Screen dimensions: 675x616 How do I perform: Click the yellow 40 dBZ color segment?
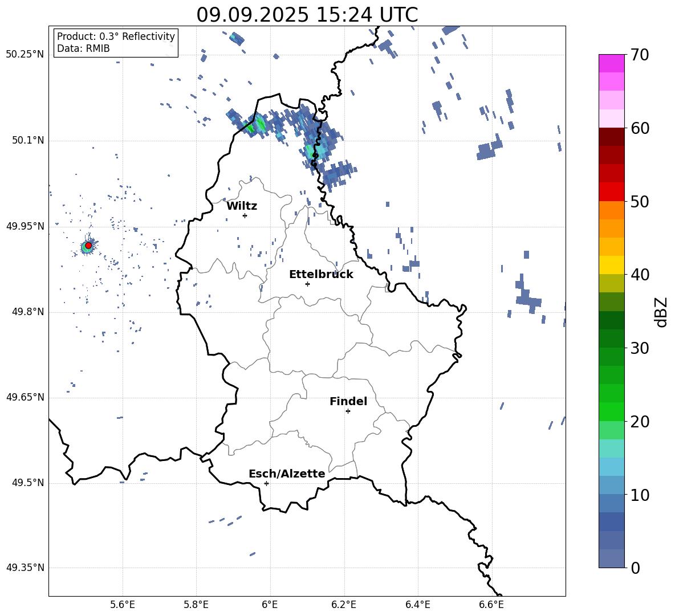(611, 266)
